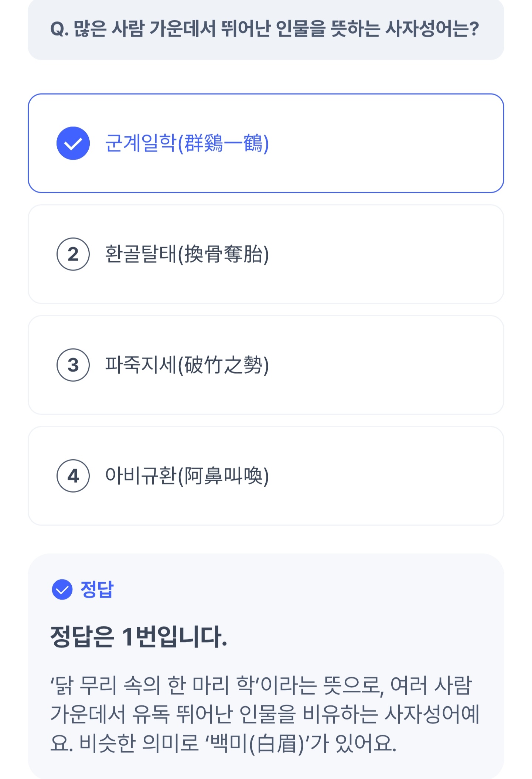Click the 파죽지세 option text label
The image size is (532, 779).
pos(187,365)
